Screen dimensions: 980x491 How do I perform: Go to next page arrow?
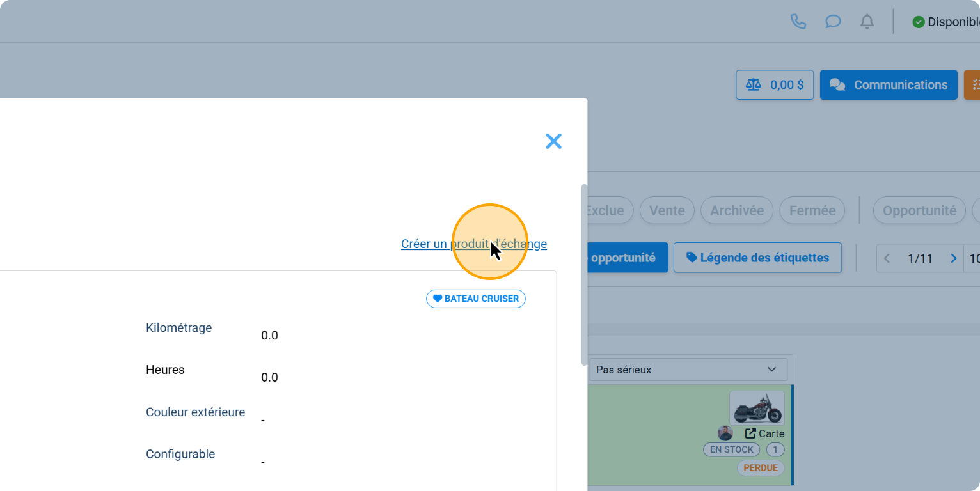click(x=953, y=258)
